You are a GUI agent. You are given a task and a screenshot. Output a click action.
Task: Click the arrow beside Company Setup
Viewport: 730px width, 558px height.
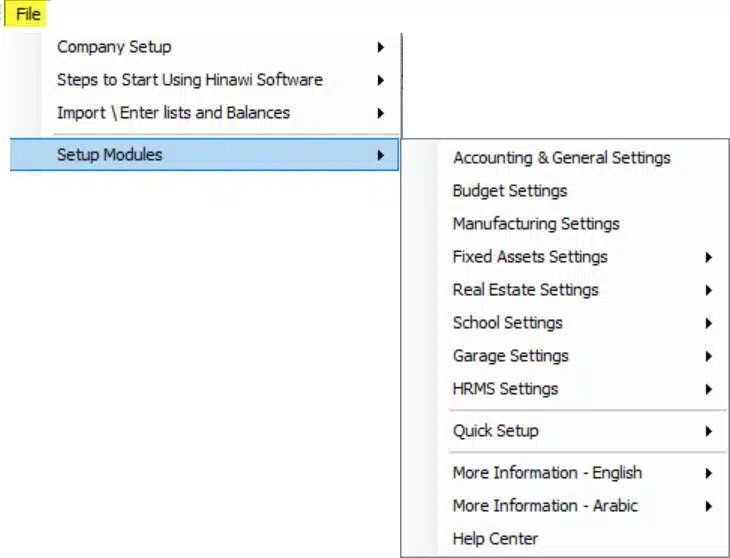pyautogui.click(x=380, y=47)
